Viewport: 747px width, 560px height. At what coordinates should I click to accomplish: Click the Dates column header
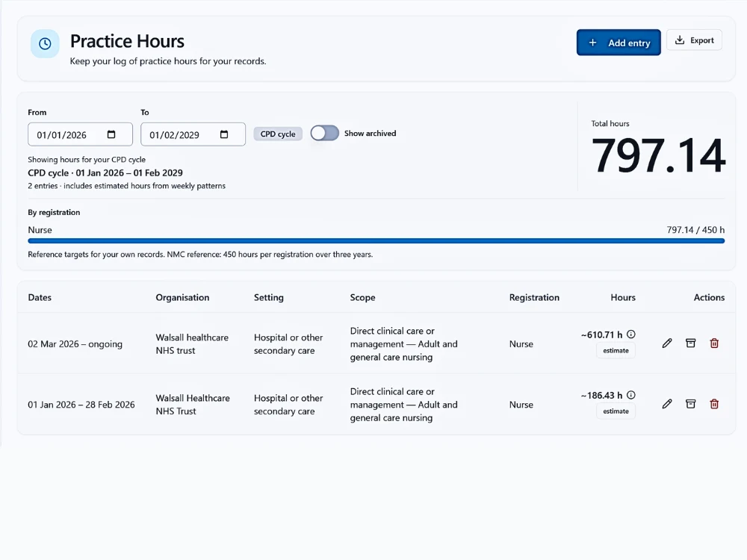point(40,298)
